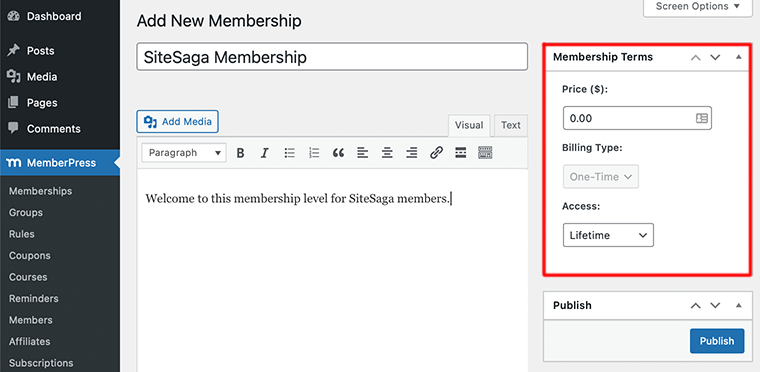Open the Paragraph format dropdown
This screenshot has width=760, height=372.
coord(184,153)
